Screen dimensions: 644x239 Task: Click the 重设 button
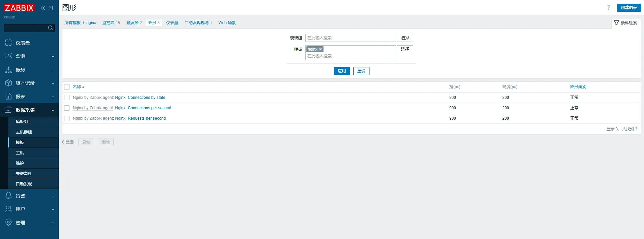click(361, 71)
